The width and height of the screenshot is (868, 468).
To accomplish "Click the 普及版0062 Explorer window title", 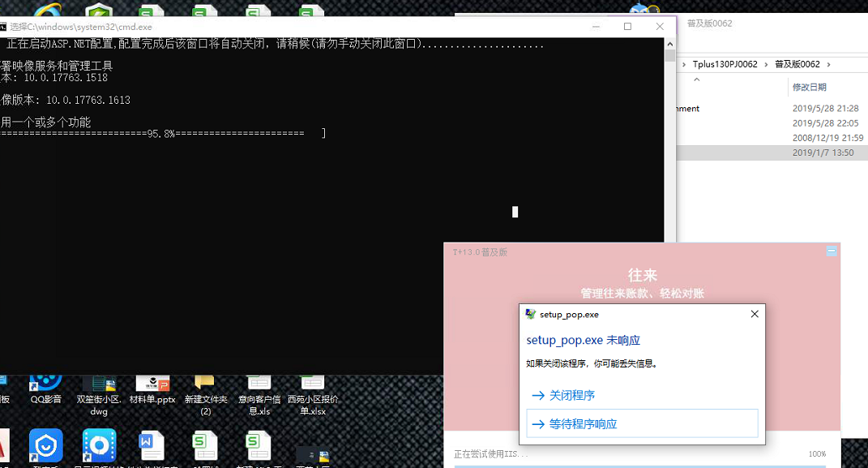I will [710, 24].
